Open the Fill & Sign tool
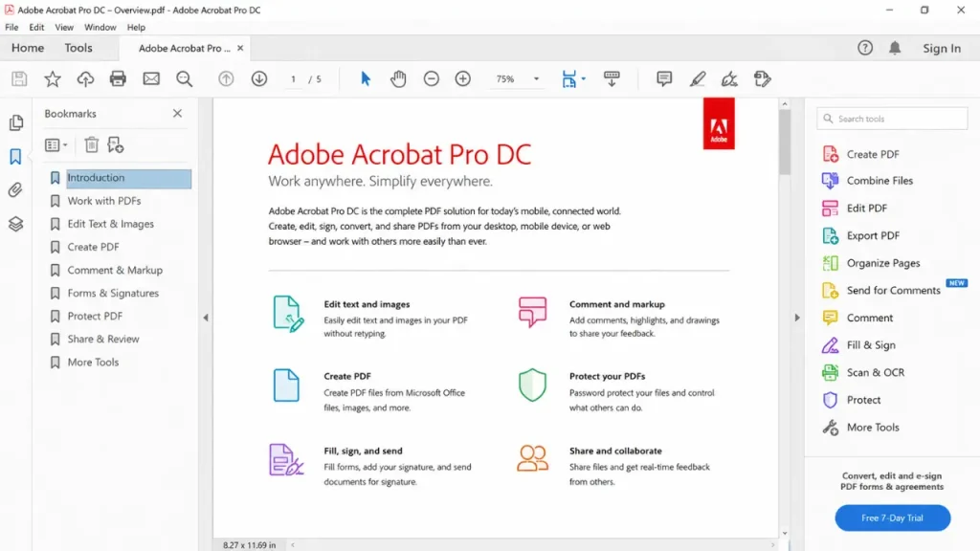 click(x=858, y=344)
